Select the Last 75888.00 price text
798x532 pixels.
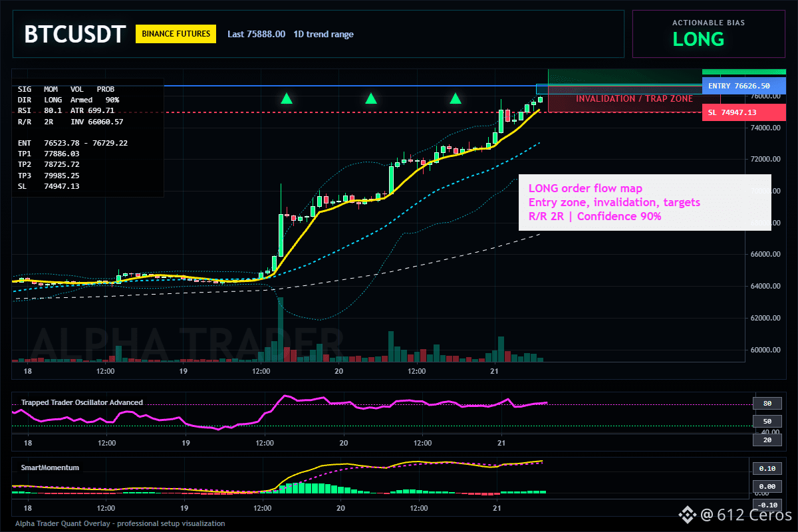coord(256,34)
